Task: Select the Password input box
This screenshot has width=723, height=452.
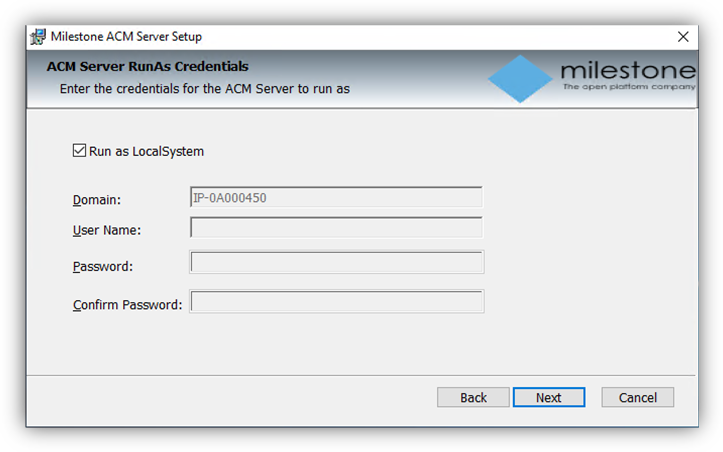Action: click(337, 262)
